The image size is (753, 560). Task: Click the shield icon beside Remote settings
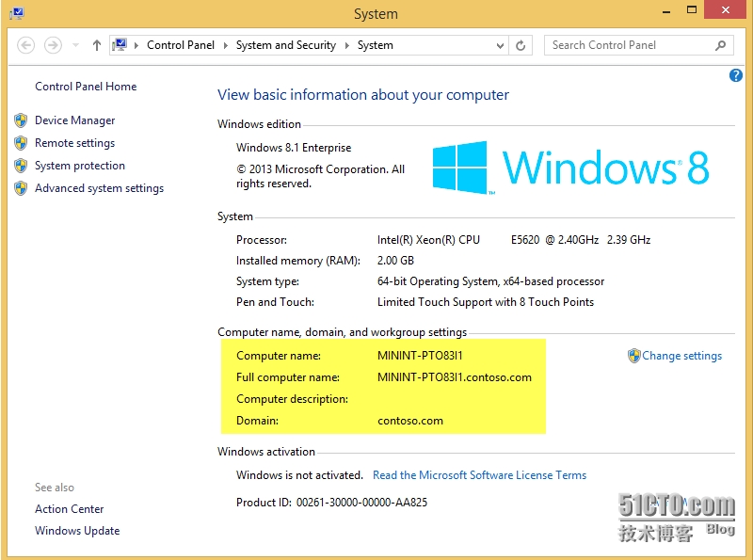[x=21, y=143]
